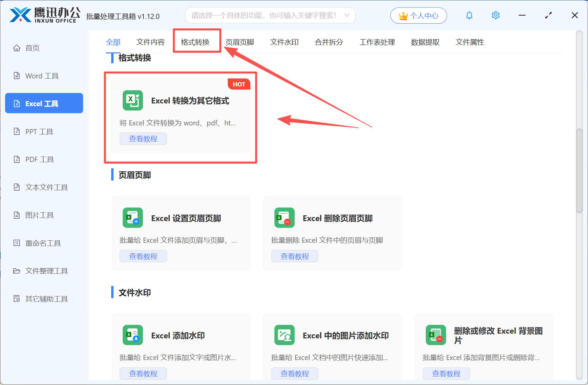Open the PDF 工具 section

(x=39, y=159)
